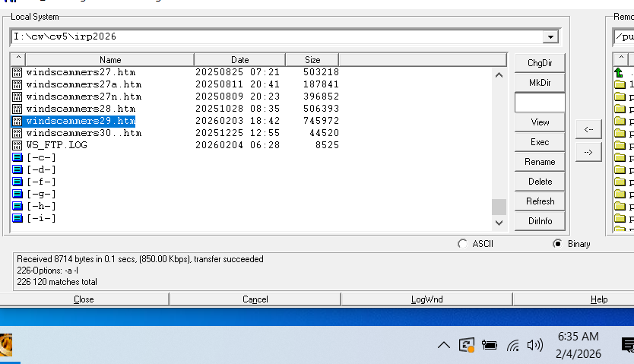Click the windscammers27.htm file icon
634x364 pixels.
click(x=17, y=72)
